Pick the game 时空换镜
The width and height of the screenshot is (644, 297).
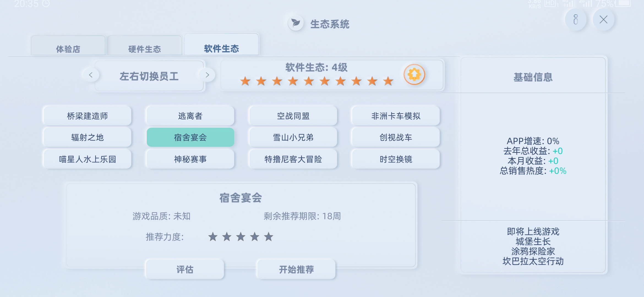click(396, 159)
